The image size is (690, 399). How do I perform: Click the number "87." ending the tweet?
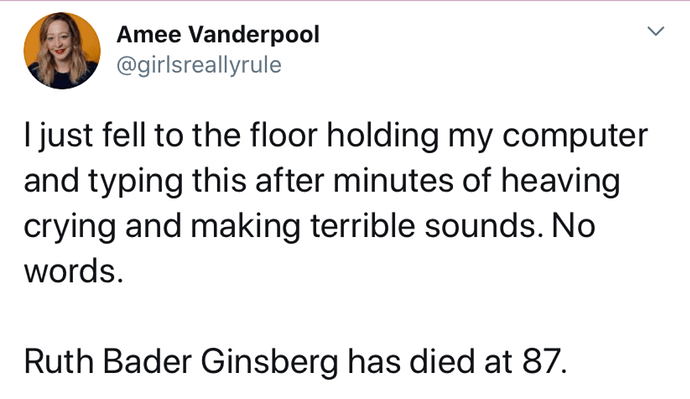point(545,361)
